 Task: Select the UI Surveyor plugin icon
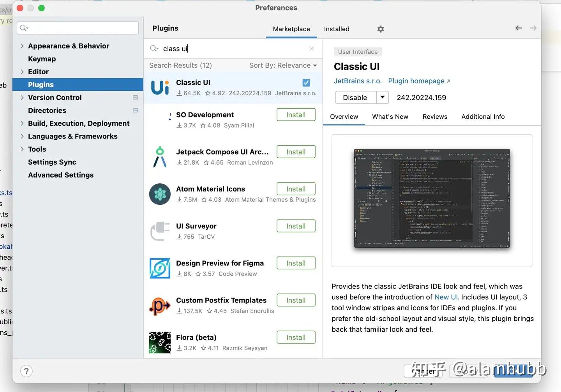click(160, 231)
